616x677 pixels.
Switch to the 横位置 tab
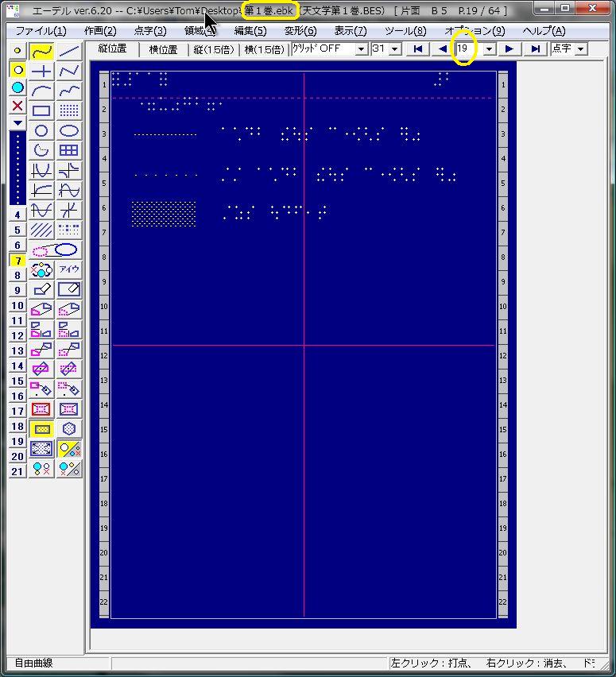163,49
